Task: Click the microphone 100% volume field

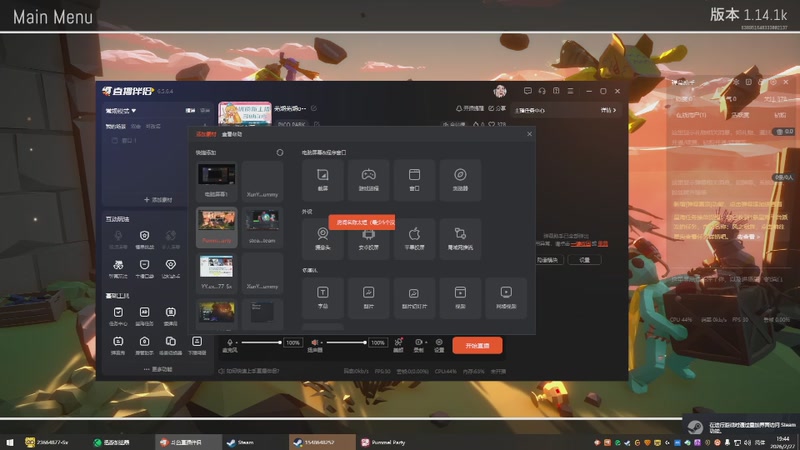Action: pyautogui.click(x=293, y=342)
